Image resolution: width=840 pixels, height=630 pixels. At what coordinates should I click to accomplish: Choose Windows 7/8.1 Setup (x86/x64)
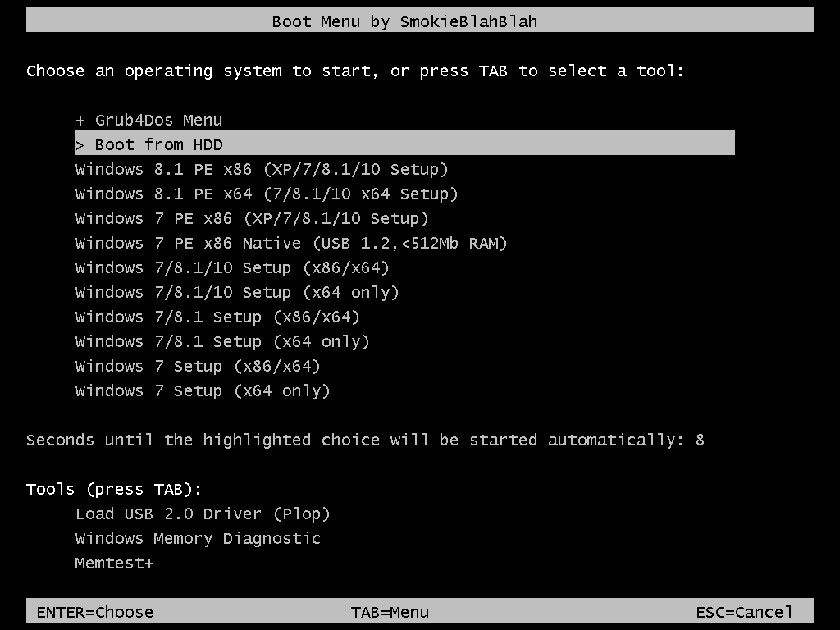(x=217, y=317)
